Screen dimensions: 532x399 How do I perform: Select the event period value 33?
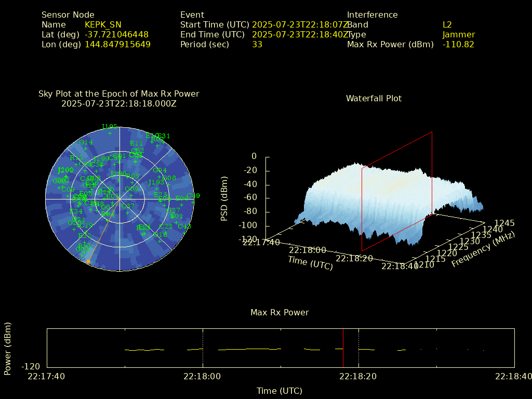(x=257, y=45)
